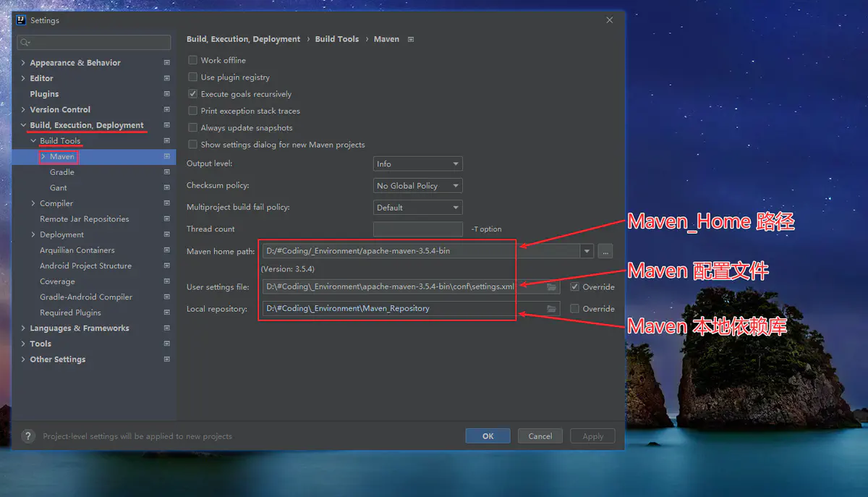Open Gradle-Android Compiler settings
The width and height of the screenshot is (868, 497).
[x=86, y=297]
